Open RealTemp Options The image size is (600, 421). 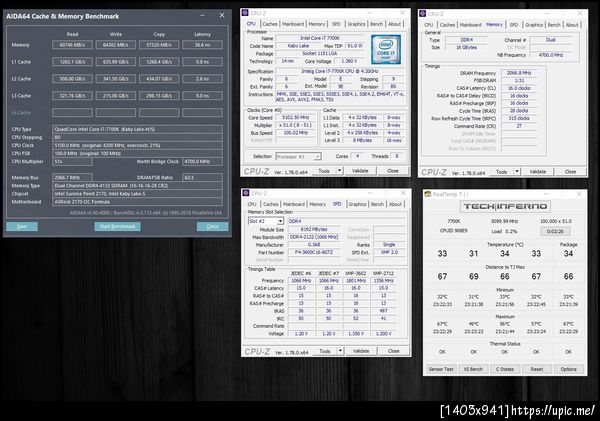point(569,369)
